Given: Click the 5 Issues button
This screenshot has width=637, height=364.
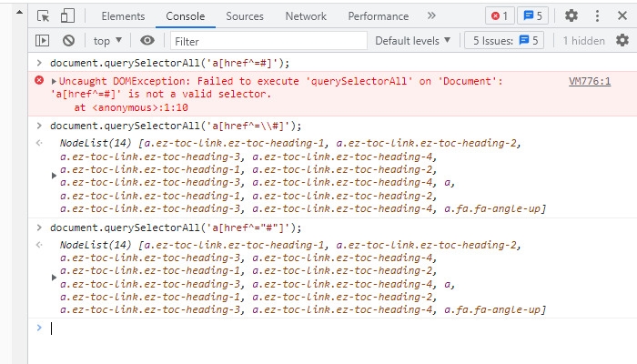Looking at the screenshot, I should pos(503,40).
